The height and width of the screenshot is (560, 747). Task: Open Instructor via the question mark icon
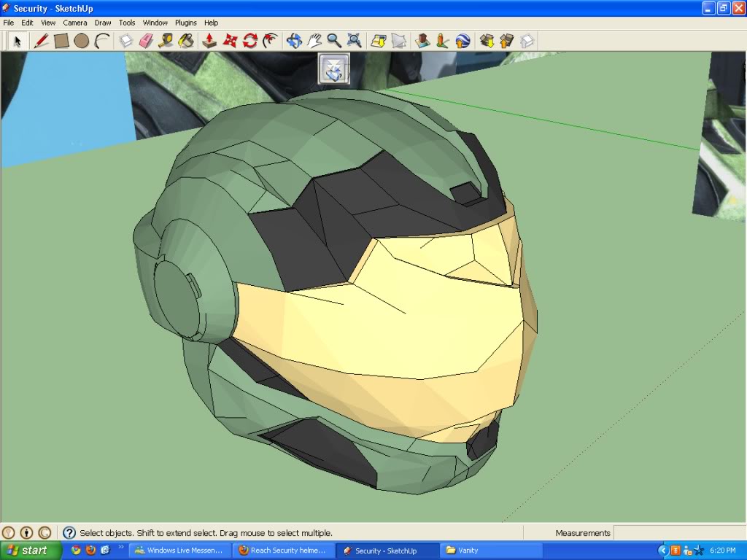69,532
